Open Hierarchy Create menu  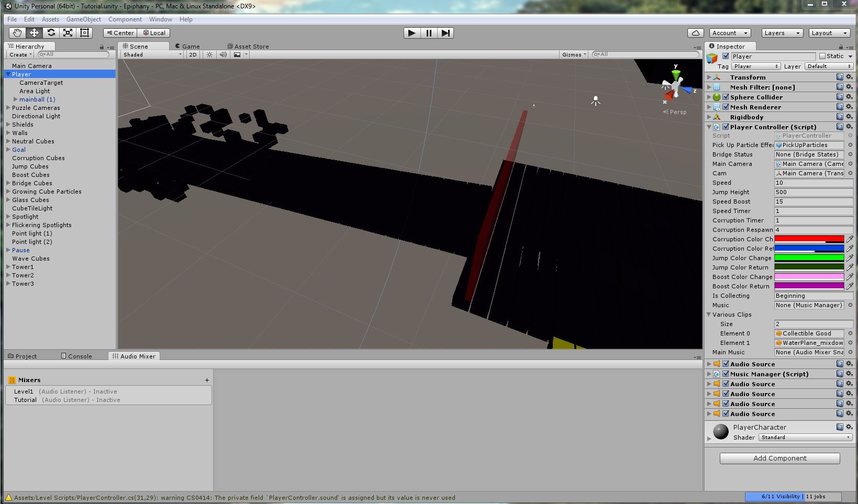coord(20,54)
